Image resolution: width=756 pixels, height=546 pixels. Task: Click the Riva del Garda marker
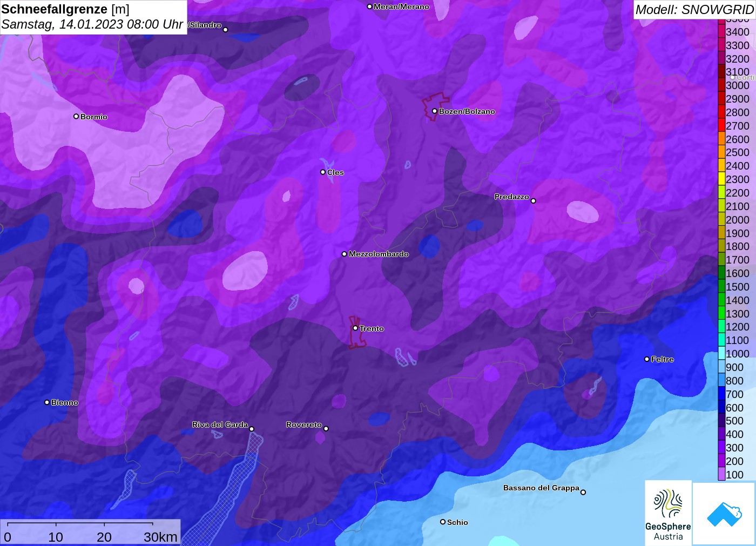[x=252, y=429]
